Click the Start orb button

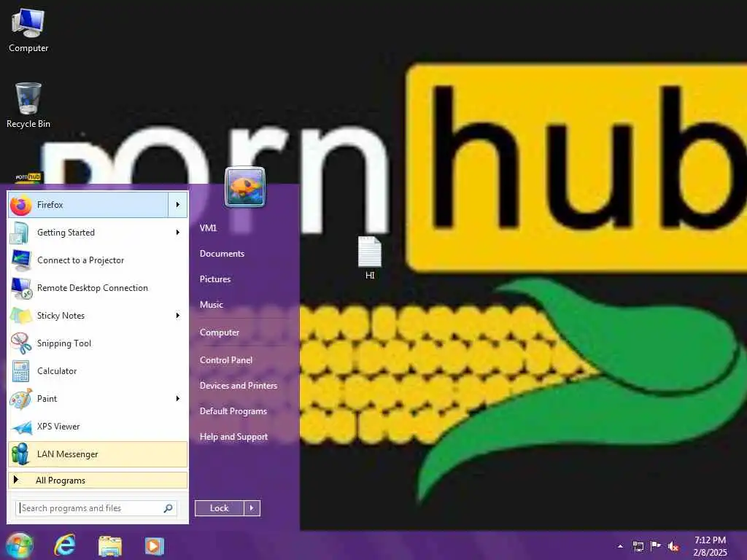[x=19, y=545]
